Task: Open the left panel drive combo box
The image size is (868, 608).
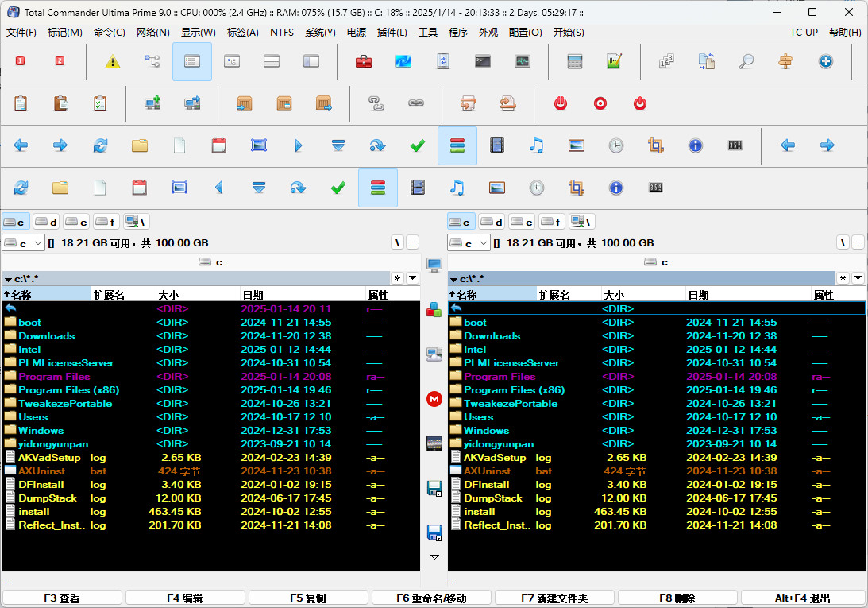Action: 23,242
